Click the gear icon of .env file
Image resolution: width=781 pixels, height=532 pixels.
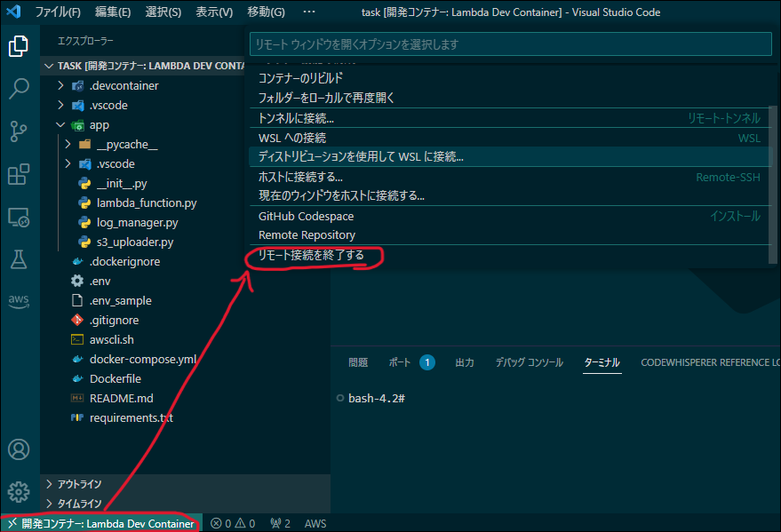pyautogui.click(x=77, y=282)
